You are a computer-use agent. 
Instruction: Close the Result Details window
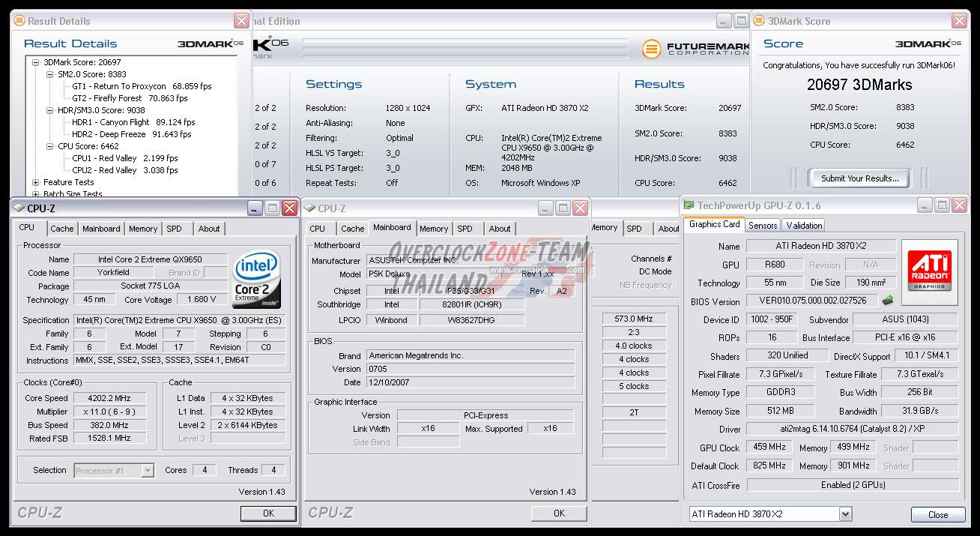click(241, 21)
